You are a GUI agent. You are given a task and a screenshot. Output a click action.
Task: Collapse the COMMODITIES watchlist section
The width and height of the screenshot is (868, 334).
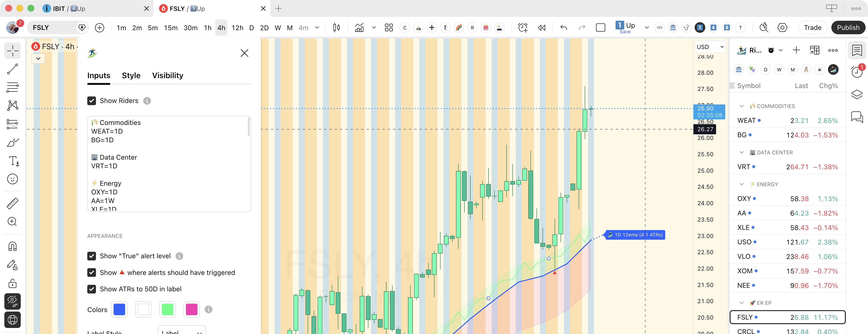(x=741, y=106)
